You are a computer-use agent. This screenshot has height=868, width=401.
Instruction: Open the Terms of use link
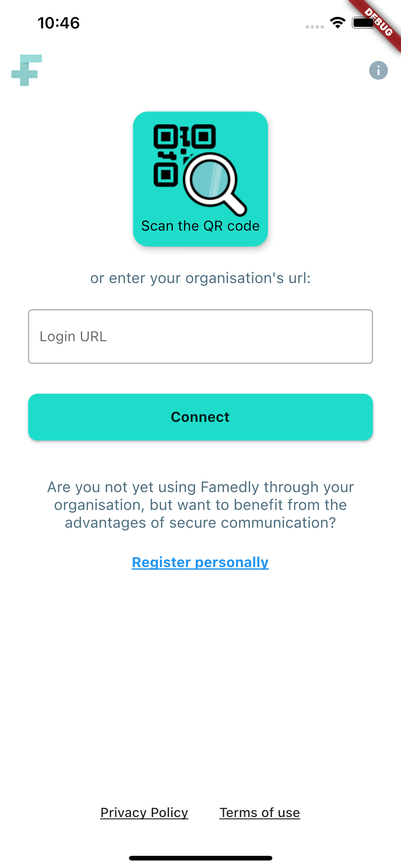tap(260, 812)
